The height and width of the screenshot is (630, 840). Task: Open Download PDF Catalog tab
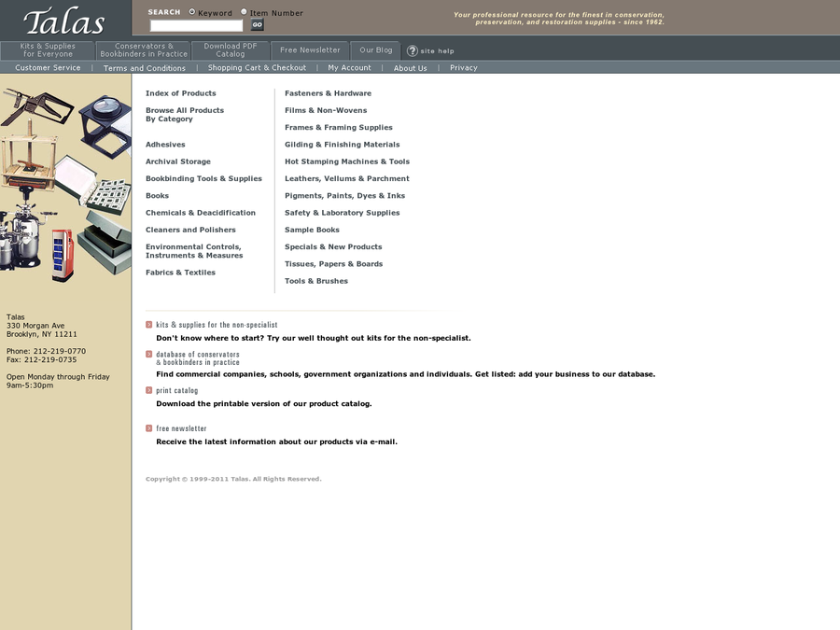(x=231, y=50)
